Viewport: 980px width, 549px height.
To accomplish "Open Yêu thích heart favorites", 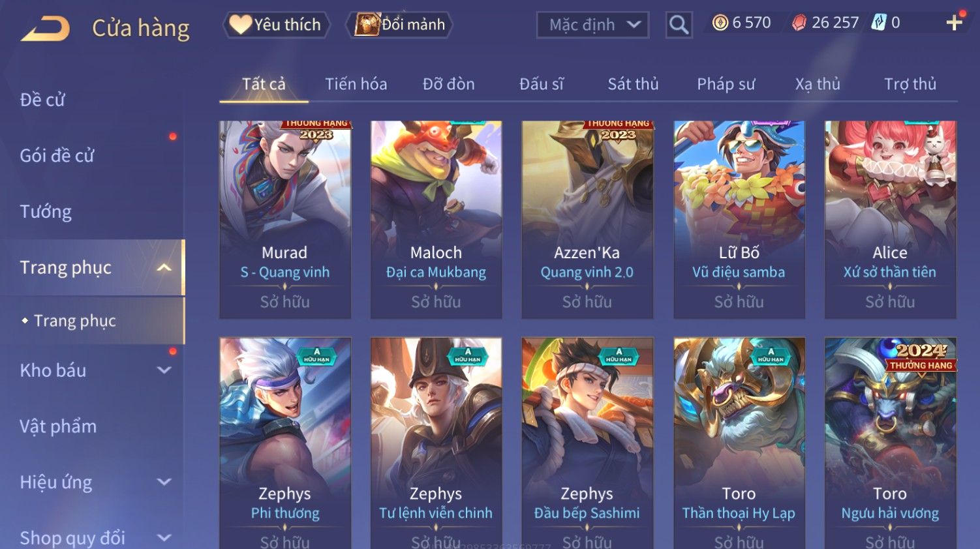I will [x=277, y=25].
